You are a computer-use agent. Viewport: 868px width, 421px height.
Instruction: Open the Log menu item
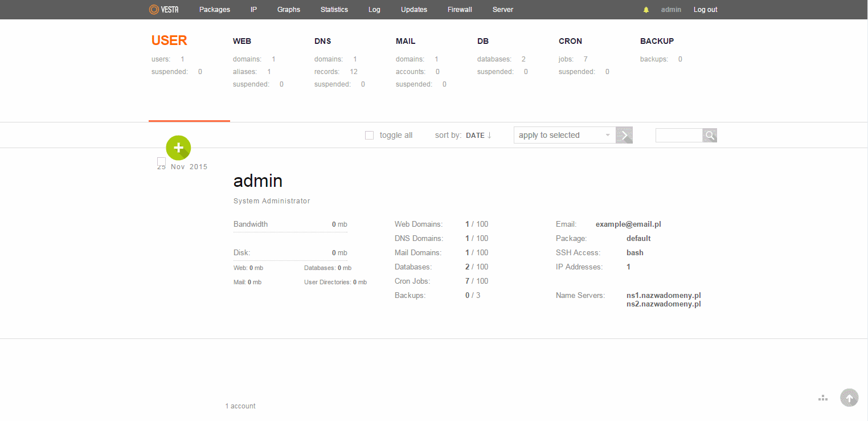click(x=374, y=10)
